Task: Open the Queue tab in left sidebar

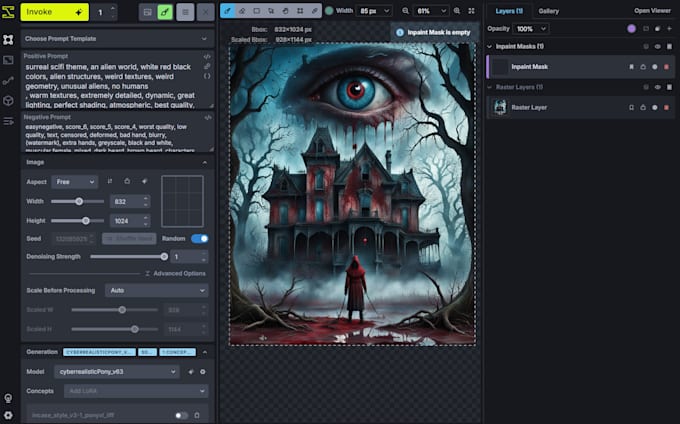Action: (x=8, y=120)
